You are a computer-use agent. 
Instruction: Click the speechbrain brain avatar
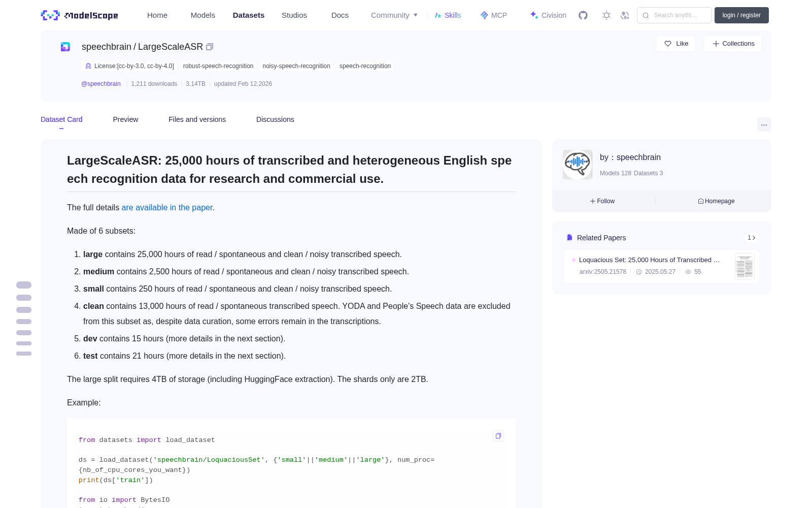578,165
